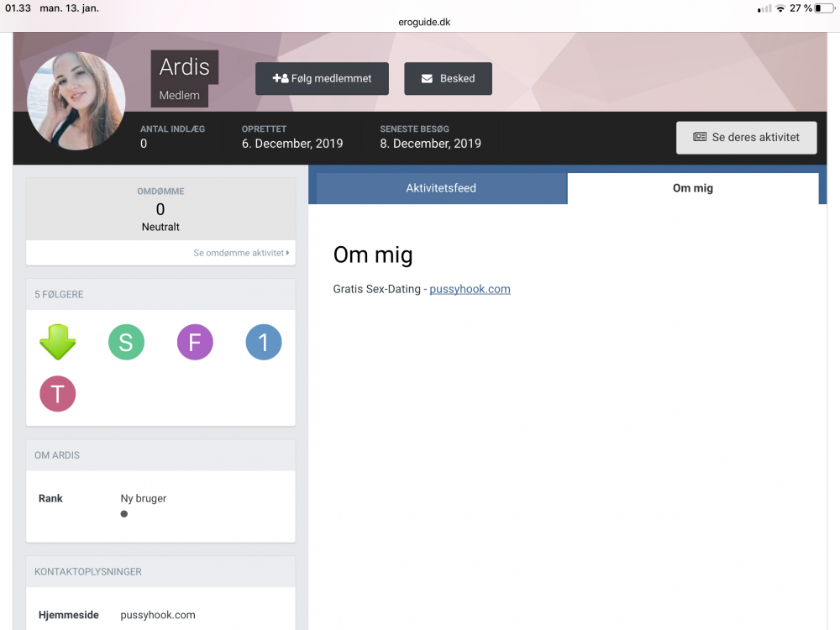This screenshot has width=840, height=630.
Task: Select the Om mig tab
Action: [x=693, y=188]
